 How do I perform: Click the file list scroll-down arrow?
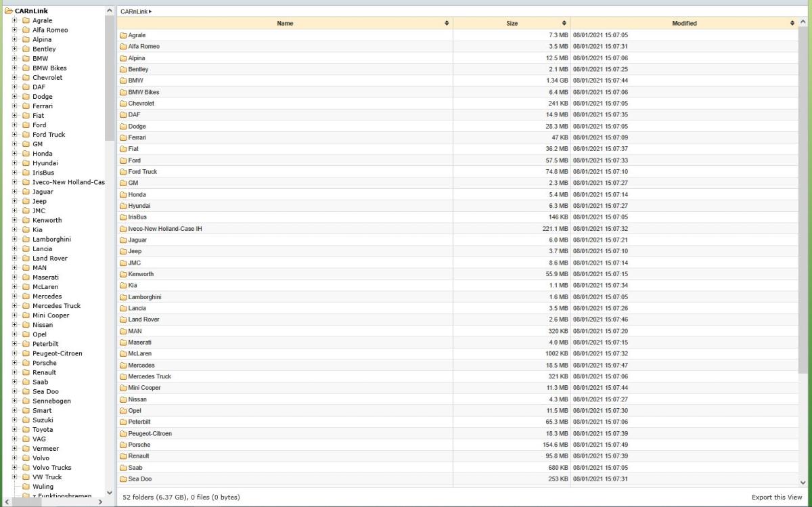pos(803,483)
